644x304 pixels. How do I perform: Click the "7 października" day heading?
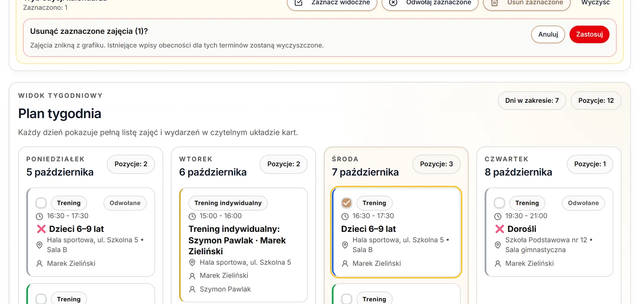[x=365, y=172]
